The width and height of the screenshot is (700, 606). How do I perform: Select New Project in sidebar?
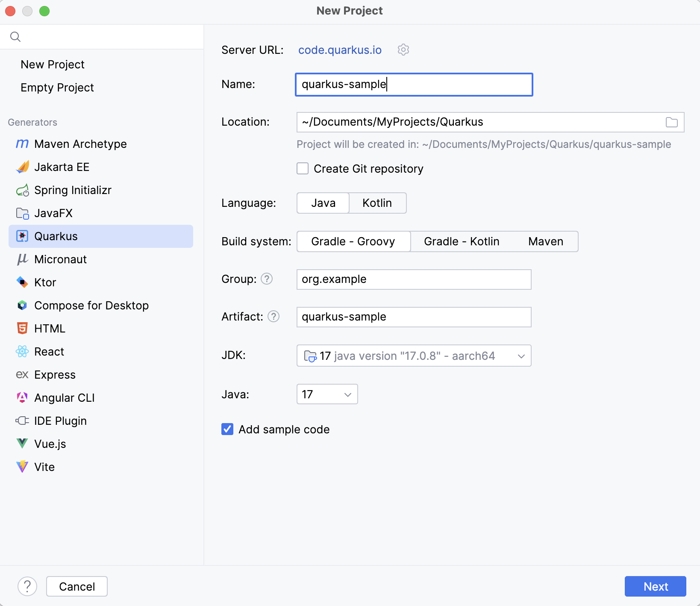point(53,65)
